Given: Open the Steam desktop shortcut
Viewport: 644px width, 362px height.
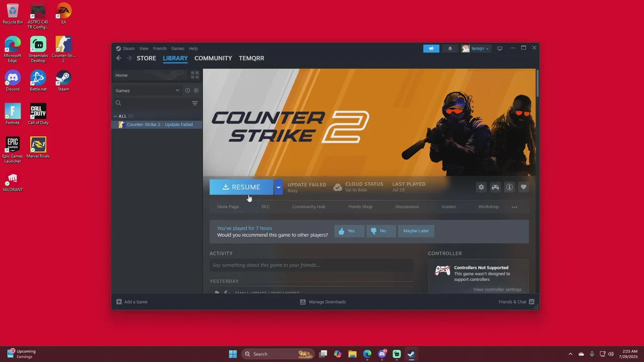Looking at the screenshot, I should (63, 81).
